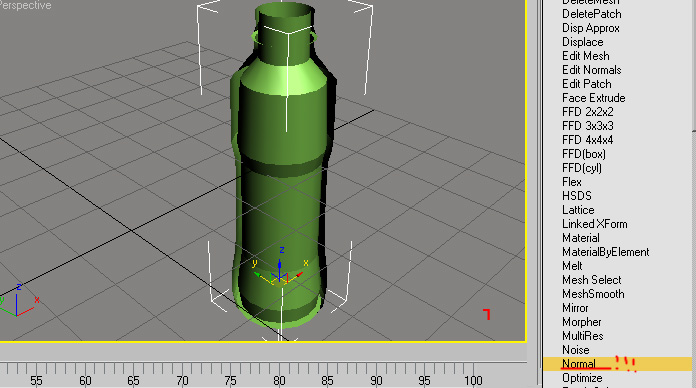Click frame 80 on the time ruler
The image size is (696, 388).
pos(279,380)
